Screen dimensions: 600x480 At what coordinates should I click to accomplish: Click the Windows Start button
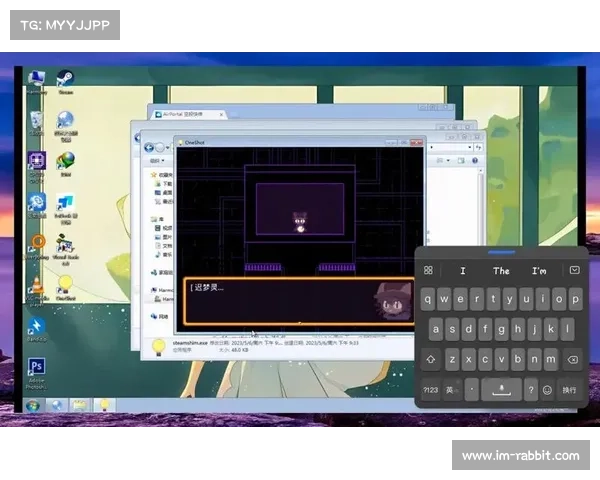point(33,405)
